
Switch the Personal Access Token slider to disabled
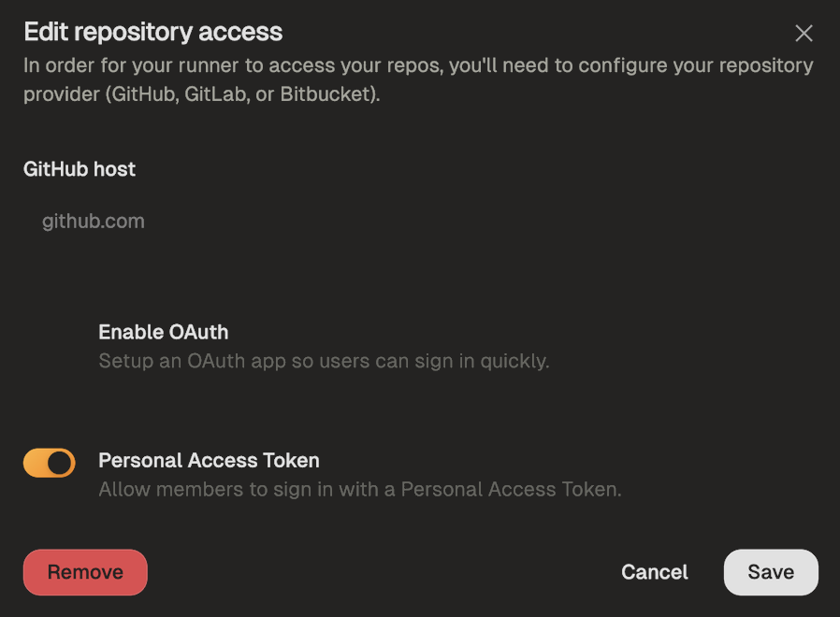(x=49, y=462)
